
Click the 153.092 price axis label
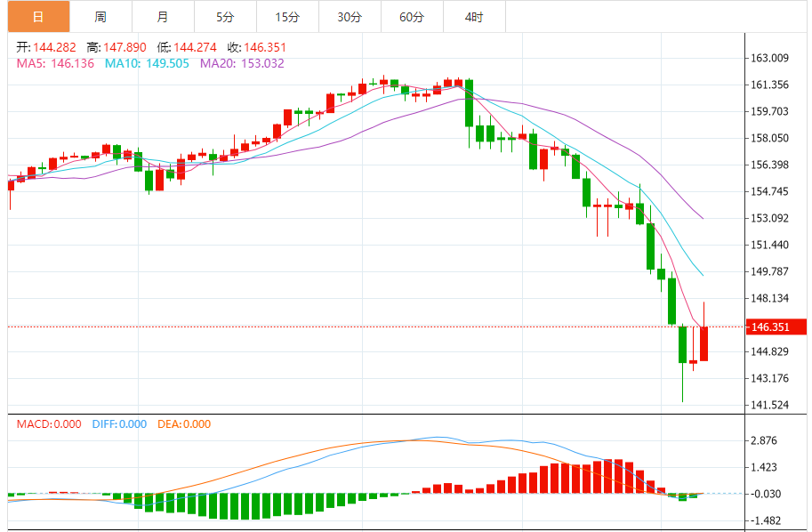770,218
